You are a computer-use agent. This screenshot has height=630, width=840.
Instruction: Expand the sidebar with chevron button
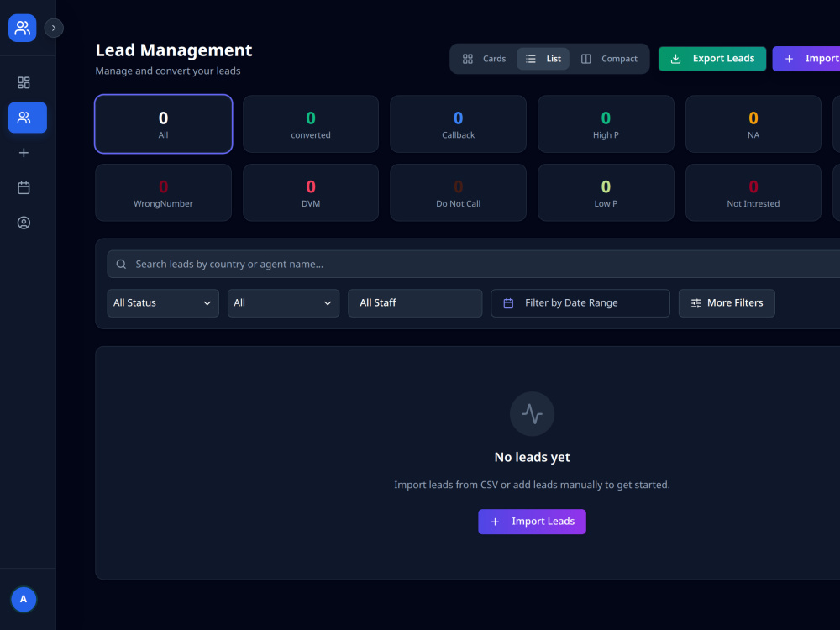coord(54,28)
